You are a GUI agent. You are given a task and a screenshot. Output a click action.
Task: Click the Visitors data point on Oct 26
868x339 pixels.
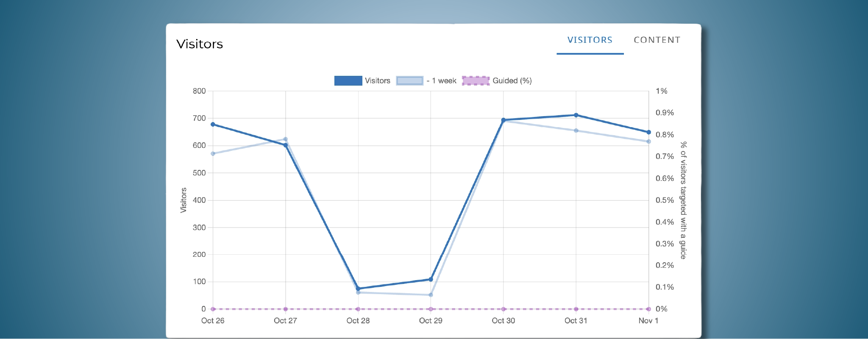point(213,125)
